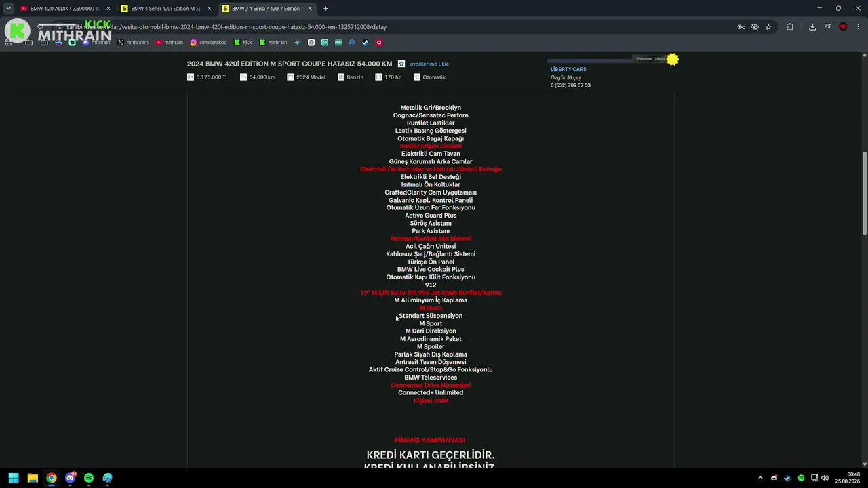This screenshot has width=868, height=488.
Task: Open the browser extensions puzzle icon
Action: (790, 27)
